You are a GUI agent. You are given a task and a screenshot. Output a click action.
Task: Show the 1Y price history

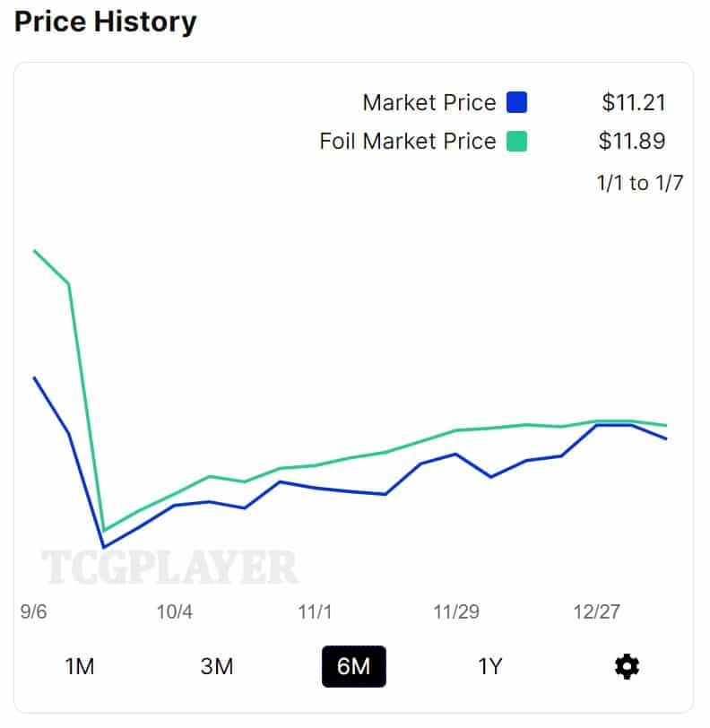click(489, 666)
